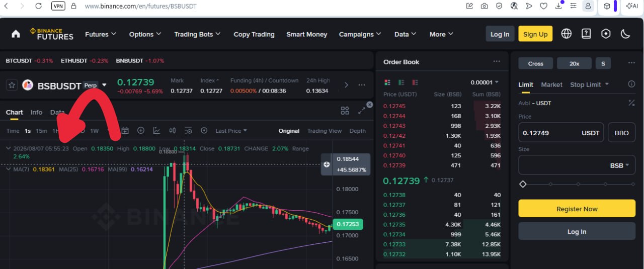Click hexagon settings icon in chart toolbar
The width and height of the screenshot is (644, 269).
(204, 130)
